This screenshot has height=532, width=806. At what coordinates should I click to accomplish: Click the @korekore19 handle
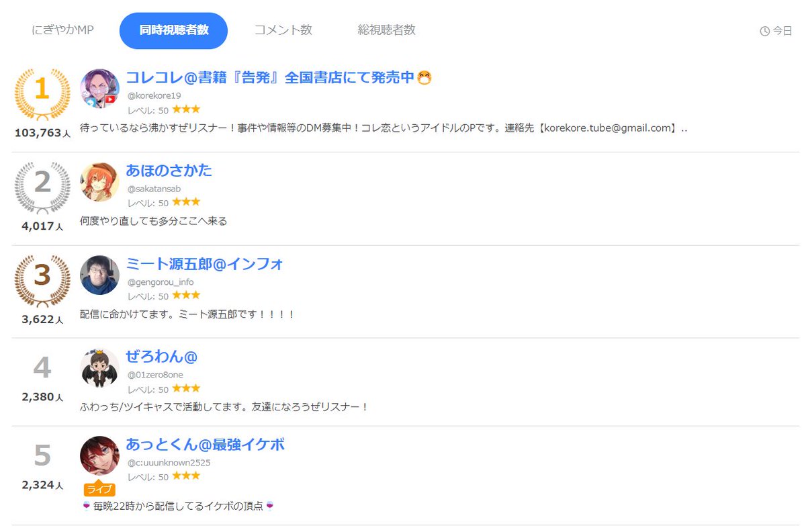coord(154,95)
